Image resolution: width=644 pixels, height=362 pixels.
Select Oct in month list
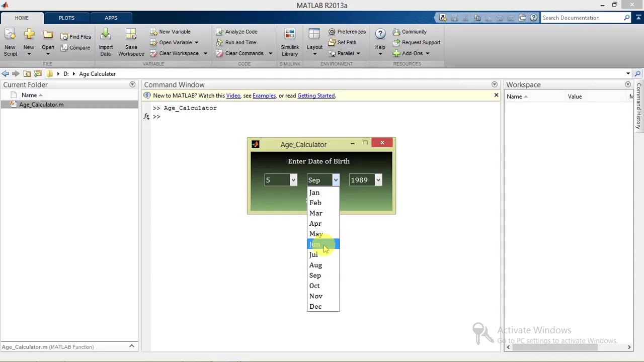323,286
